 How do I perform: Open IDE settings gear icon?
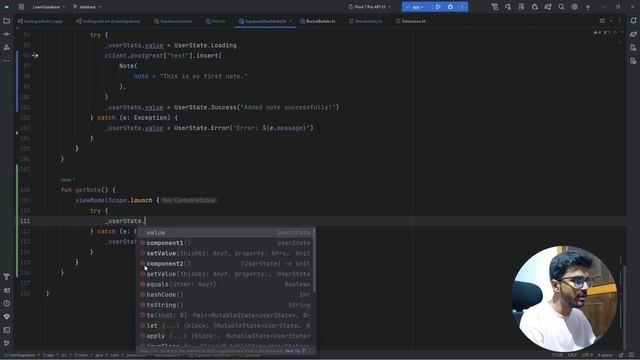pyautogui.click(x=575, y=7)
